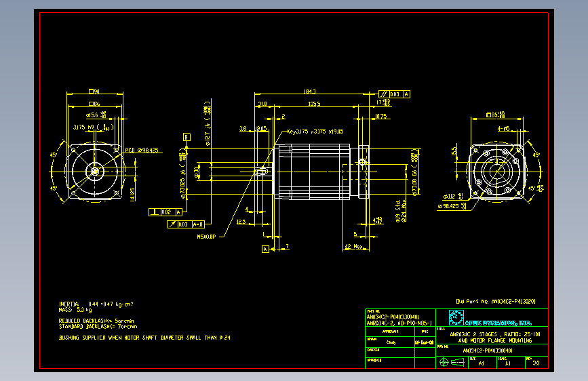588x381 pixels.
Task: Click the REDUCED BACKLASH<= 5arcmin note
Action: coord(96,321)
